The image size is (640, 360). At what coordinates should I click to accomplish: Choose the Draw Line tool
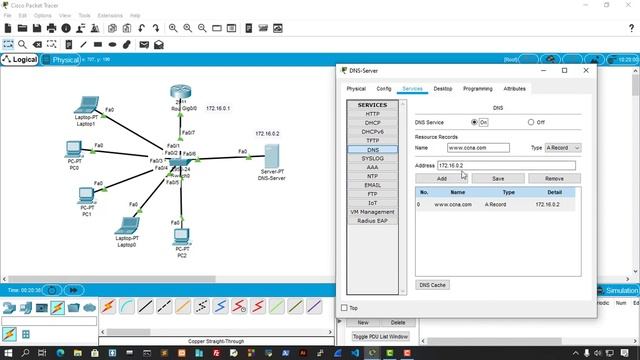(x=83, y=44)
